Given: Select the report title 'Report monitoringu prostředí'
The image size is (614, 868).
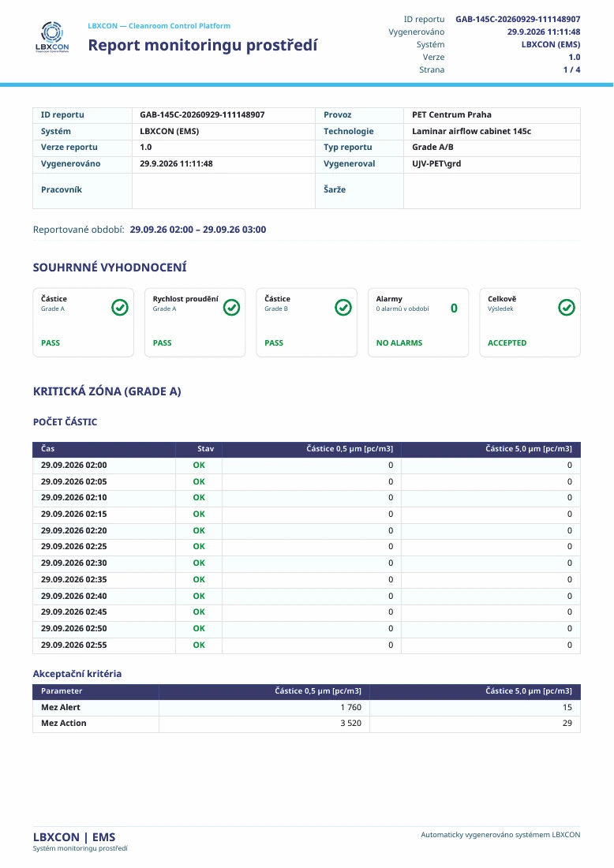Looking at the screenshot, I should (203, 45).
